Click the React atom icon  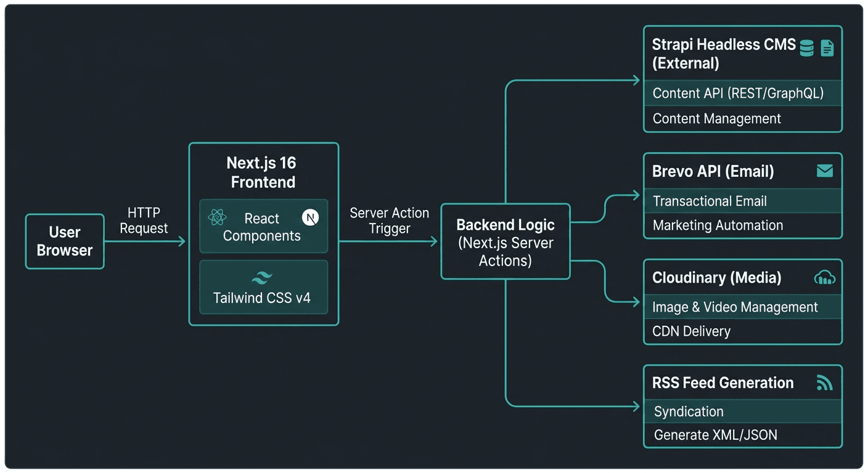[218, 217]
